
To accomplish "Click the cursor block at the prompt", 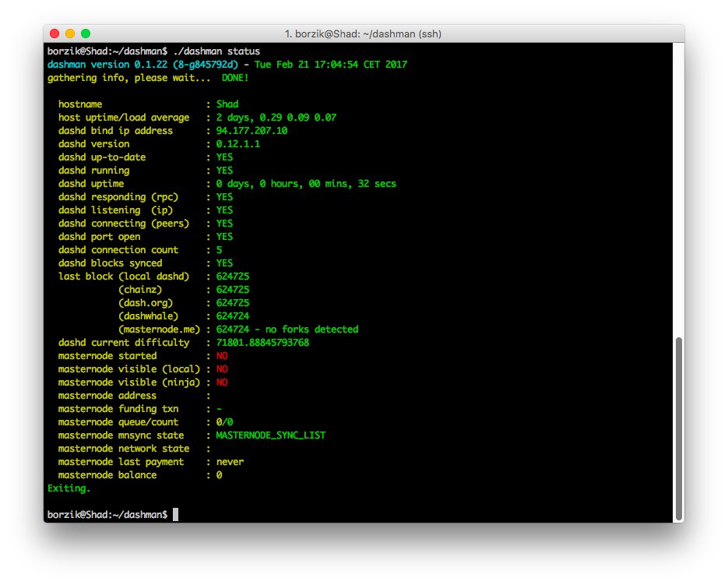I will (175, 514).
